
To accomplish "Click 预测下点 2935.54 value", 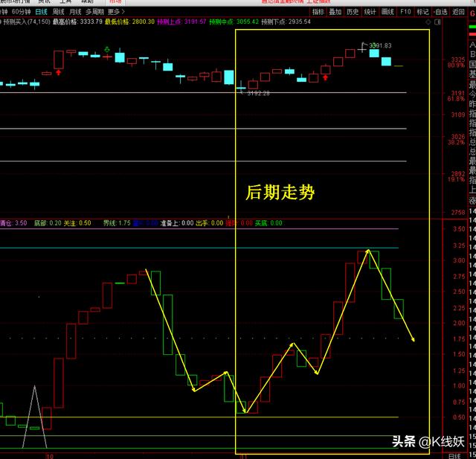I will click(x=286, y=22).
